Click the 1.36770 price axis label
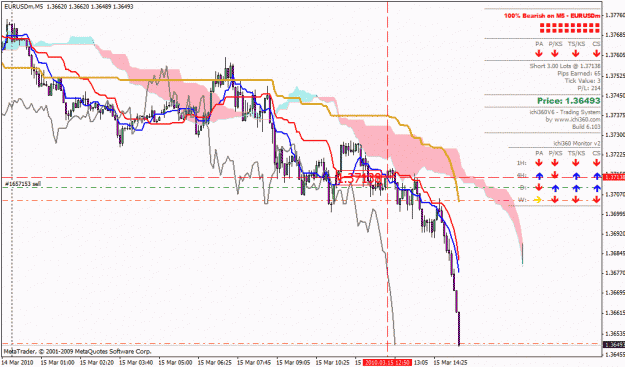625x367 pixels. point(615,273)
